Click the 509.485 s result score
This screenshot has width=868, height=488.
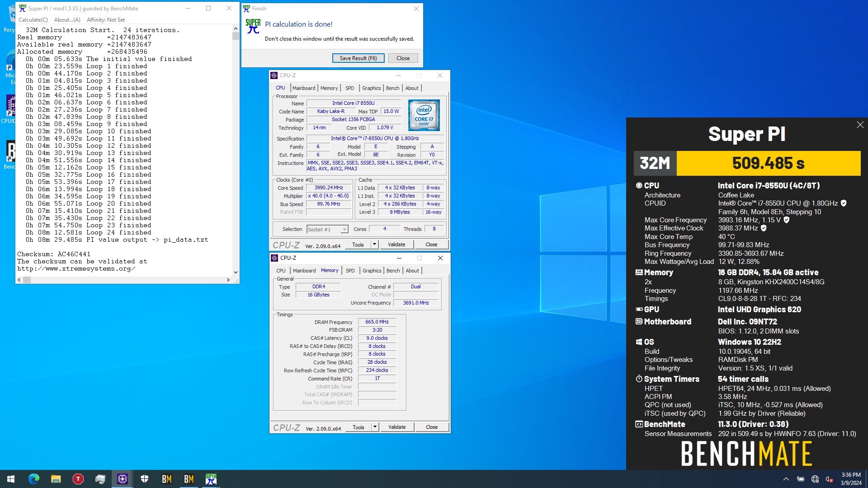click(768, 163)
